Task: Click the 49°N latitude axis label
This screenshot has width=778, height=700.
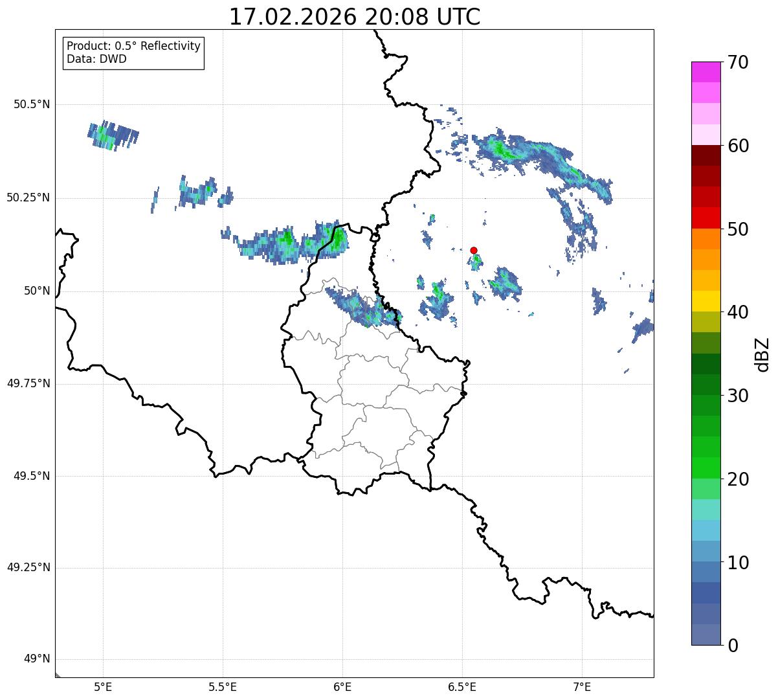Action: [37, 659]
